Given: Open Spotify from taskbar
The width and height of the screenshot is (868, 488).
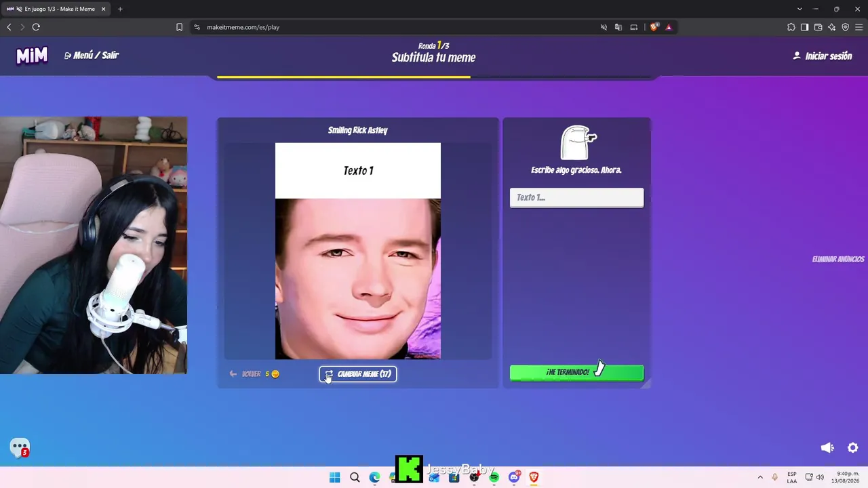Looking at the screenshot, I should [494, 477].
